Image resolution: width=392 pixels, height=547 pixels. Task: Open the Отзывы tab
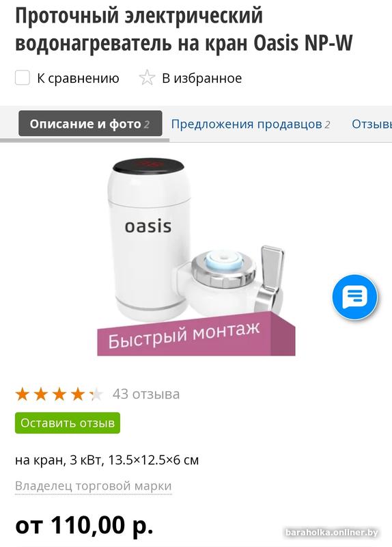[x=372, y=124]
